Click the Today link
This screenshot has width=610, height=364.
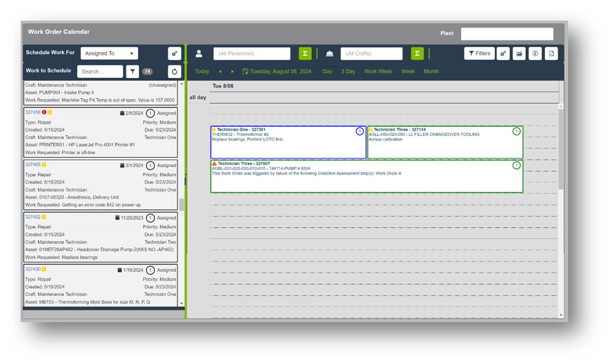[x=202, y=72]
